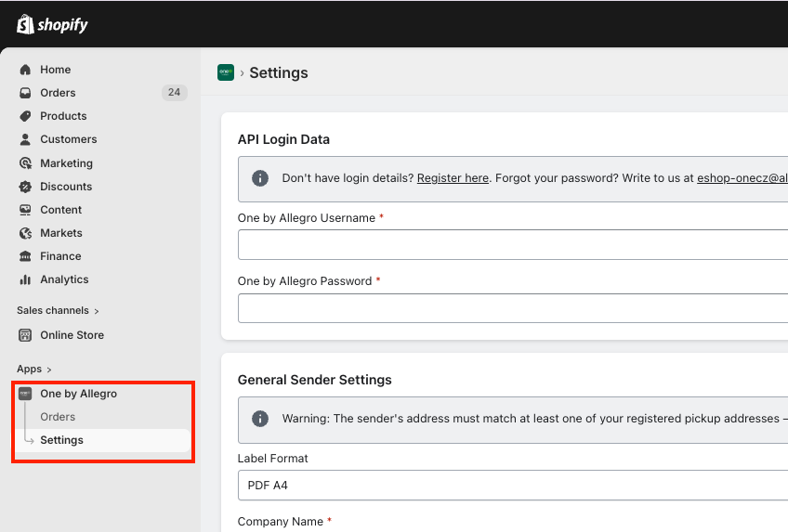Open the Label Format PDF A4 dropdown
Viewport: 788px width, 532px height.
tap(513, 486)
